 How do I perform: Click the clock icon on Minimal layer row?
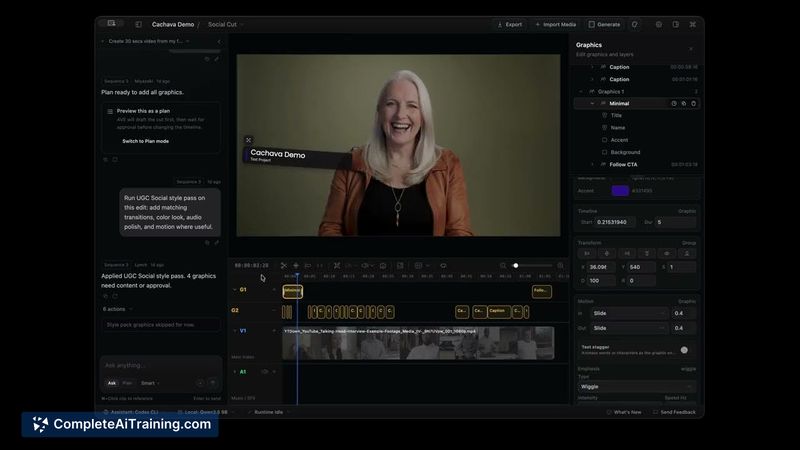click(x=674, y=104)
